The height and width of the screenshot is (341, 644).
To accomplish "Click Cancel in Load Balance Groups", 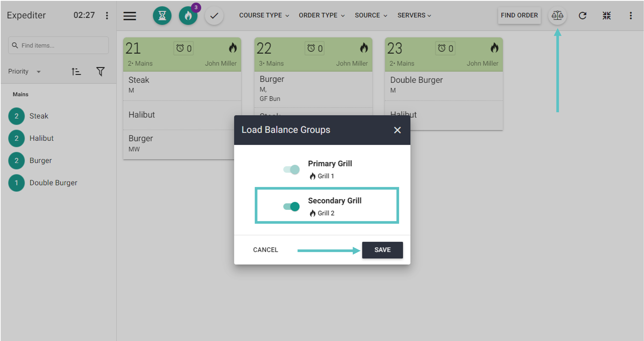I will click(265, 250).
